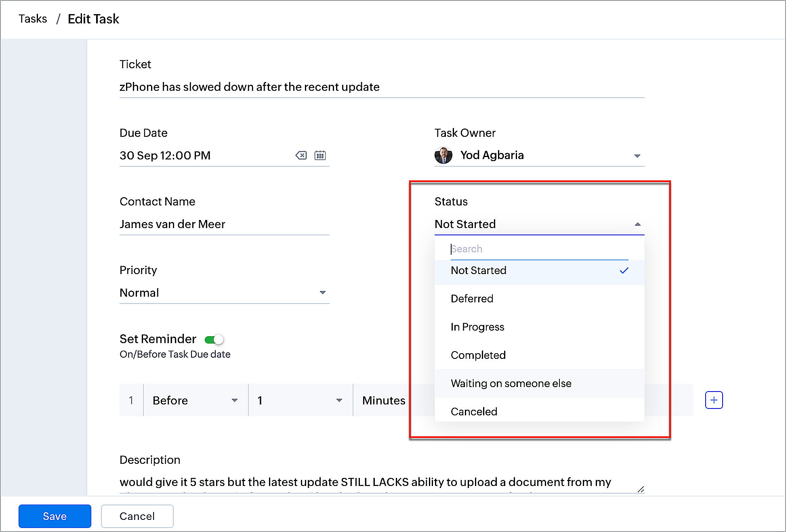Expand the reminder number dropdown showing 1

point(300,400)
